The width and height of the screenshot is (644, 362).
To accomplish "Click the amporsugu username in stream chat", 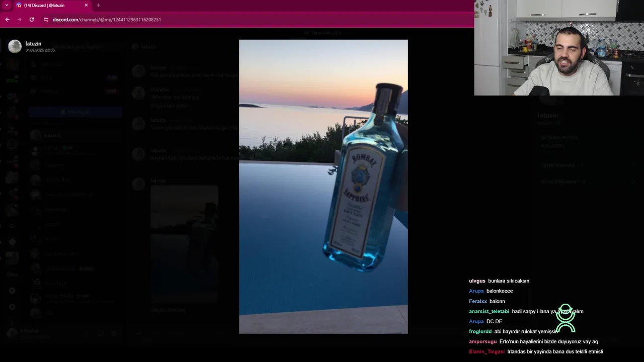I will coord(483,341).
